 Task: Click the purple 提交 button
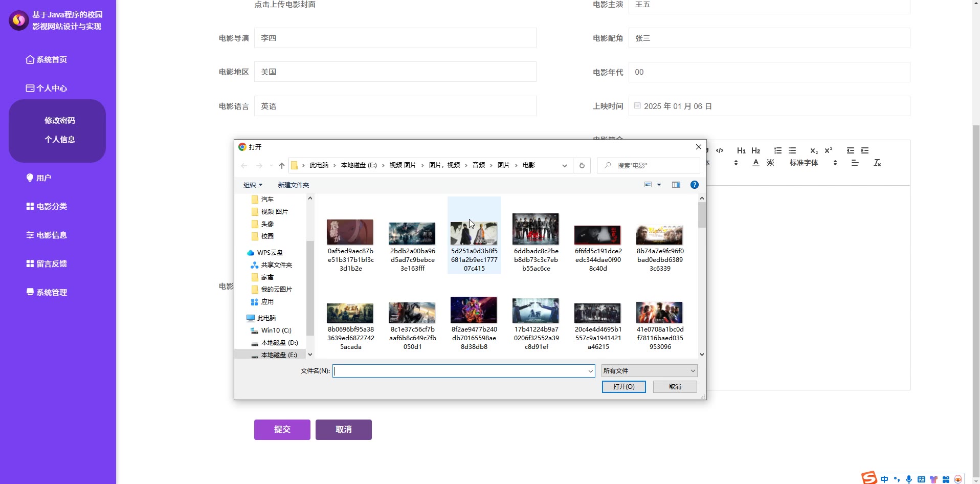click(282, 430)
